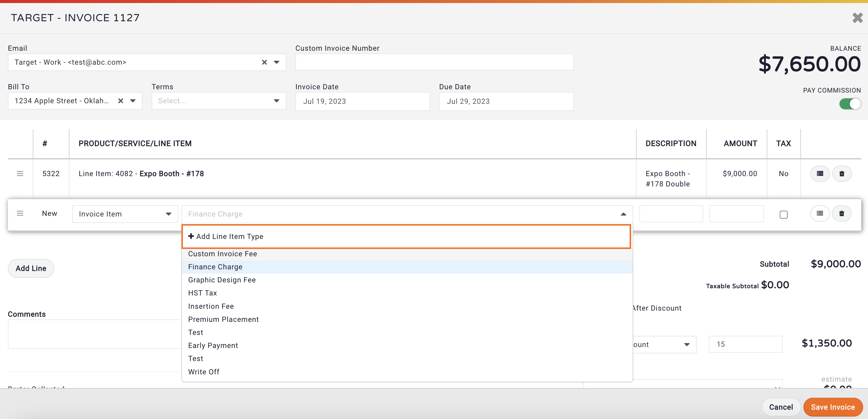Click the $1,350.00 discount amount
Viewport: 868px width, 419px height.
coord(826,343)
